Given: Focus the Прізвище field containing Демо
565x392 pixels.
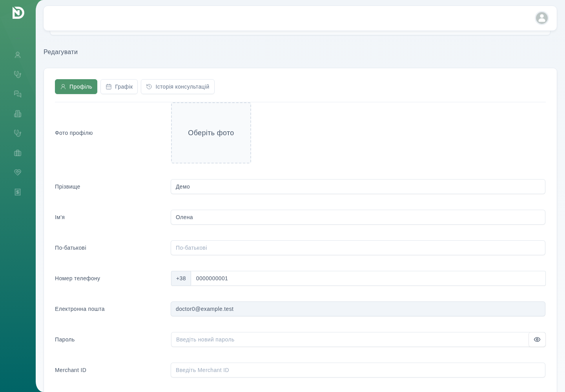Looking at the screenshot, I should (358, 187).
